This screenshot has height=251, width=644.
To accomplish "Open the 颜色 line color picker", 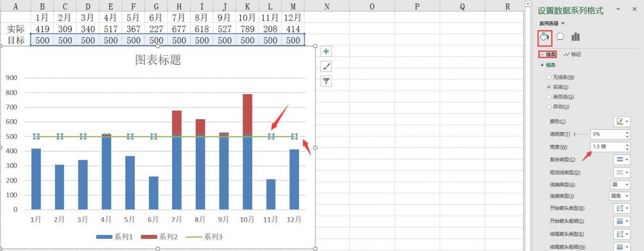I will point(622,122).
